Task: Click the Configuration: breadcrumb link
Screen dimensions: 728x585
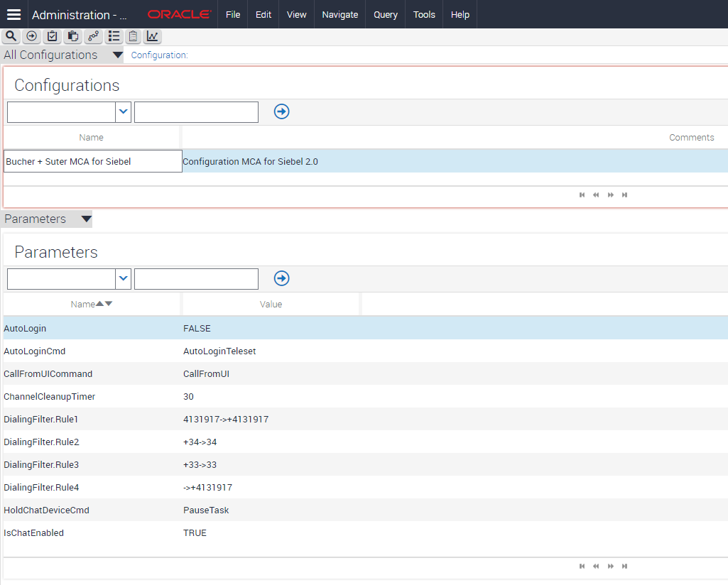Action: click(x=159, y=55)
